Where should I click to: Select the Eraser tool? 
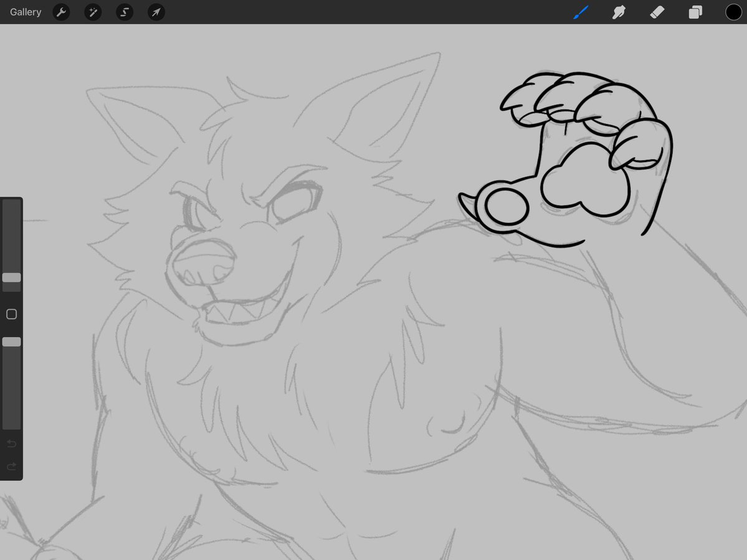point(657,12)
